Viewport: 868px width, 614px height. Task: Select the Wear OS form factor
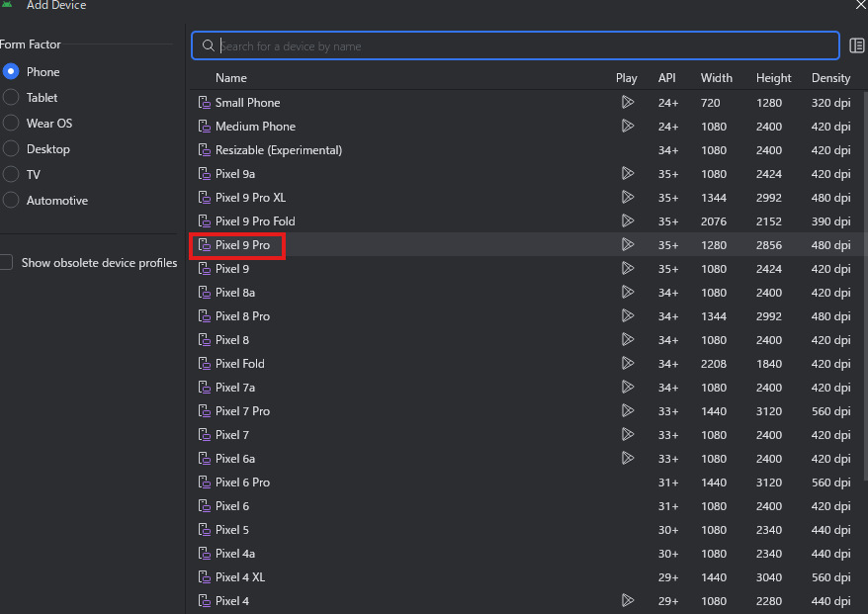(x=11, y=123)
